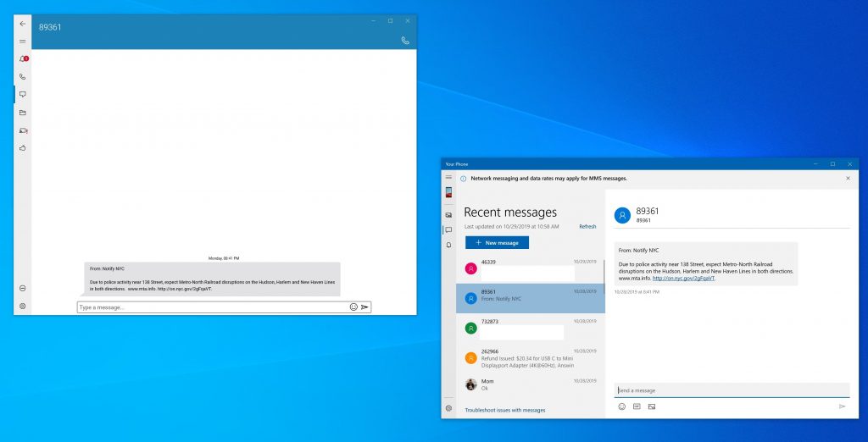Open the folder icon in left sidebar

23,113
